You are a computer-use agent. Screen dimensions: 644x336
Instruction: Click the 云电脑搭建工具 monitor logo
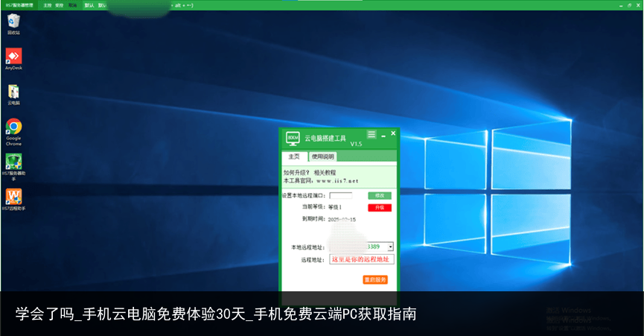coord(293,139)
